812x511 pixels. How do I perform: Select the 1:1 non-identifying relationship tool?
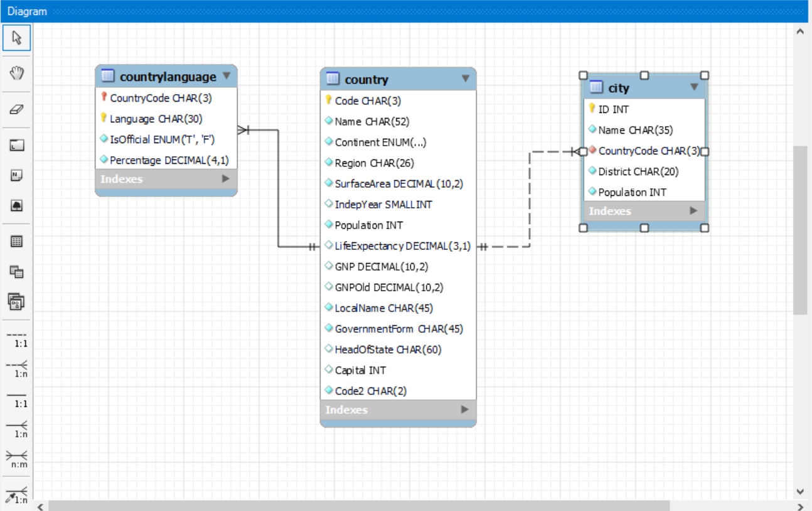(17, 338)
